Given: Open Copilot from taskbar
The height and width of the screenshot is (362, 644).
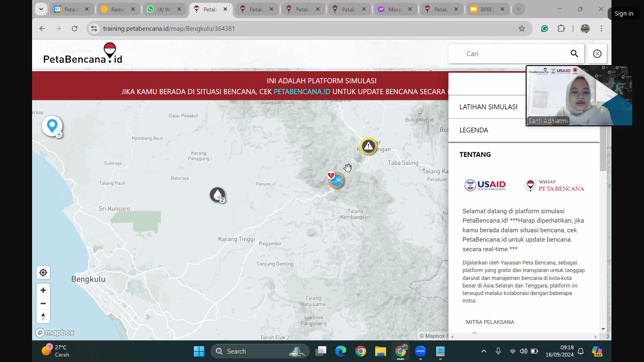Looking at the screenshot, I should coord(597,351).
